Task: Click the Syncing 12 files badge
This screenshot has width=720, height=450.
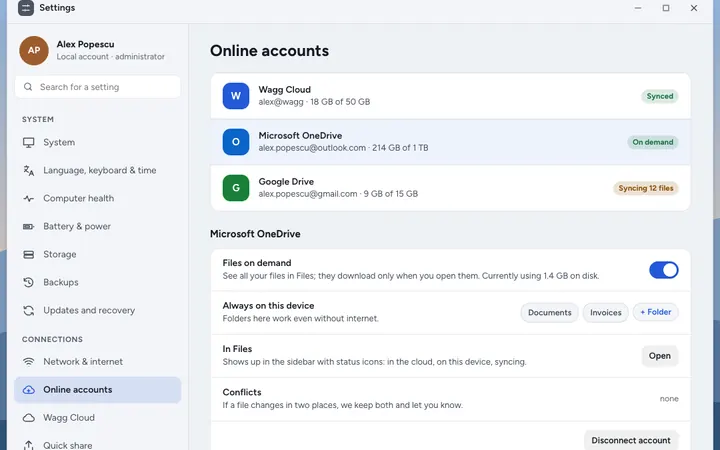Action: [646, 188]
